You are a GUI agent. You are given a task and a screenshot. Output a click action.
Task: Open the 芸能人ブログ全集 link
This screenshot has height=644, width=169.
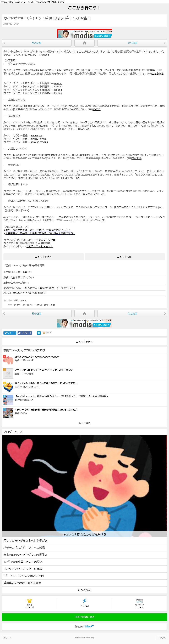tap(46, 240)
